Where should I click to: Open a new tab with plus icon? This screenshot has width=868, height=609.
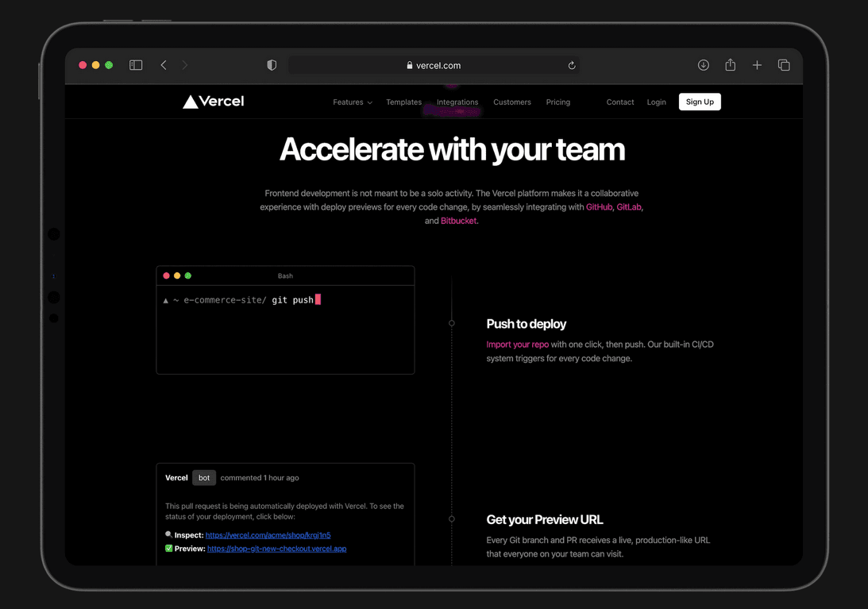coord(757,65)
